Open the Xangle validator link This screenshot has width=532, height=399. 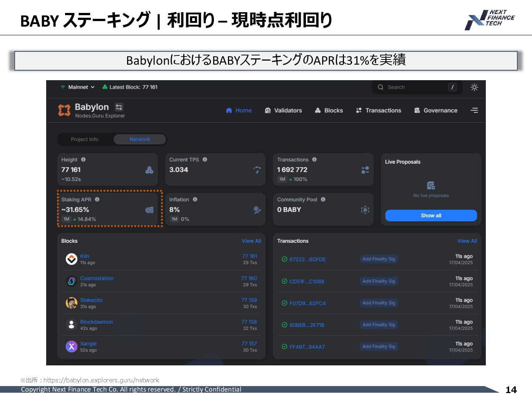(x=88, y=344)
